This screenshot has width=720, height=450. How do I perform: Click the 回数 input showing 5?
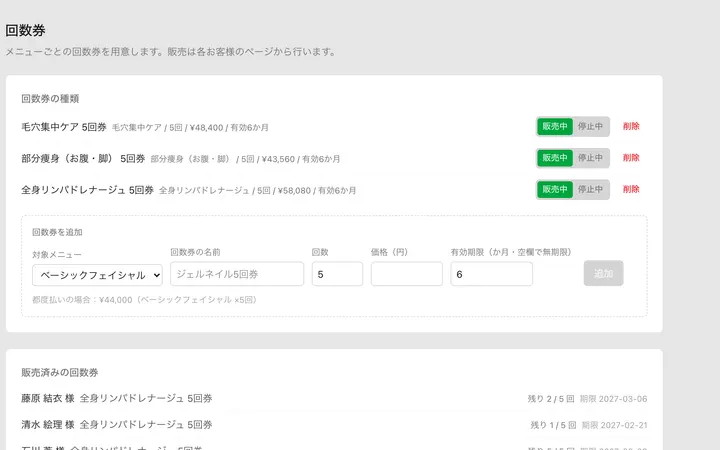[x=338, y=274]
